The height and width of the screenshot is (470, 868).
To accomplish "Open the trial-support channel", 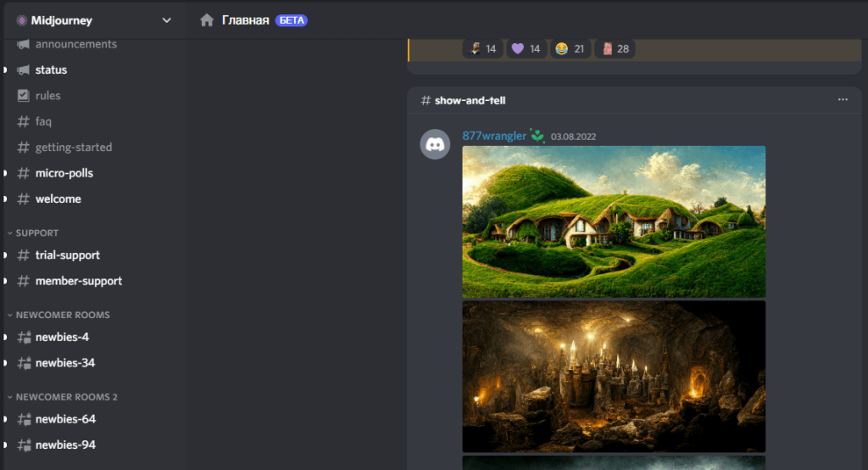I will click(67, 255).
